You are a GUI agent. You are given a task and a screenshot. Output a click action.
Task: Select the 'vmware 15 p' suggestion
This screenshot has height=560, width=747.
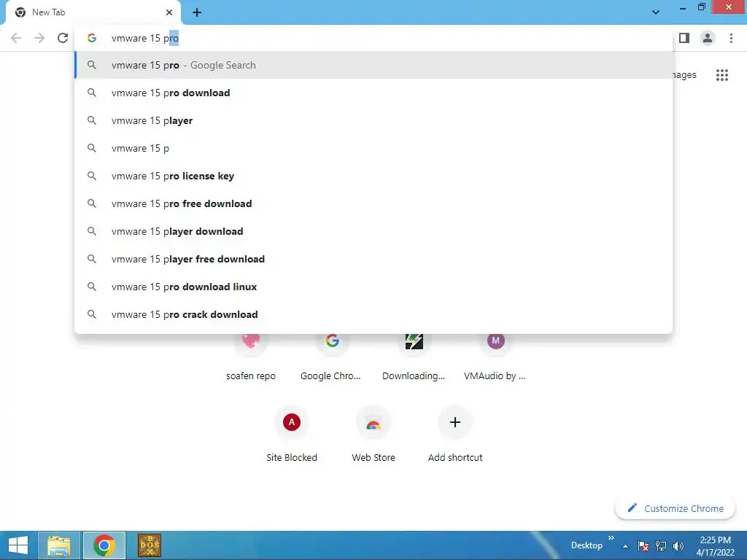pos(373,148)
